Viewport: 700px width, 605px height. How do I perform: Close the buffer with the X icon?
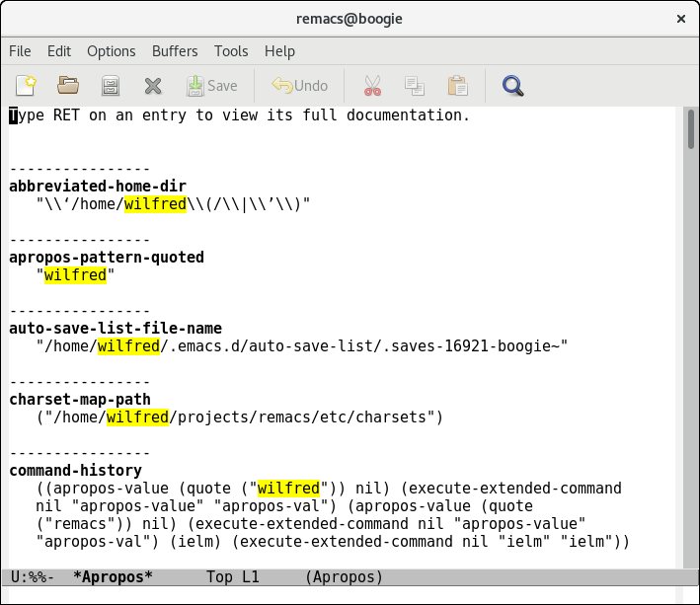tap(153, 85)
